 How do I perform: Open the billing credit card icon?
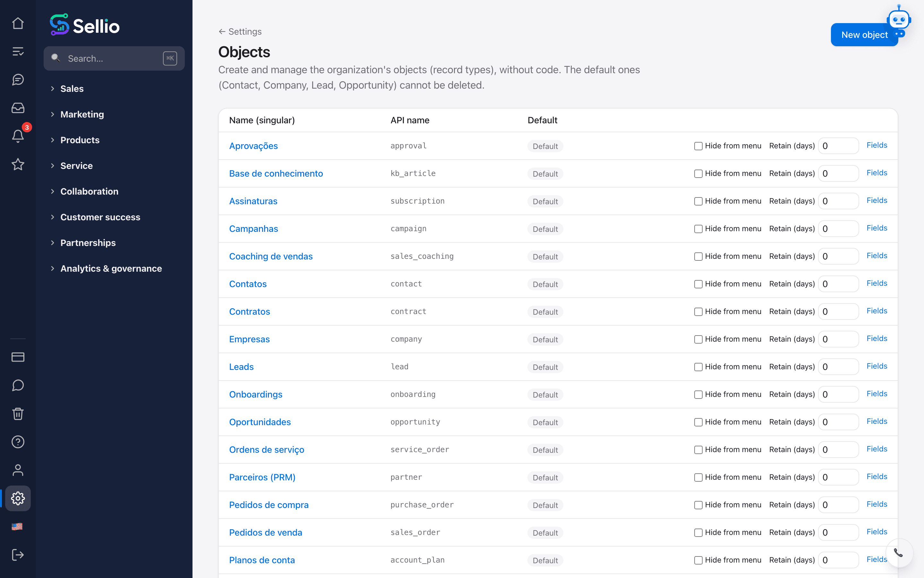pos(18,357)
